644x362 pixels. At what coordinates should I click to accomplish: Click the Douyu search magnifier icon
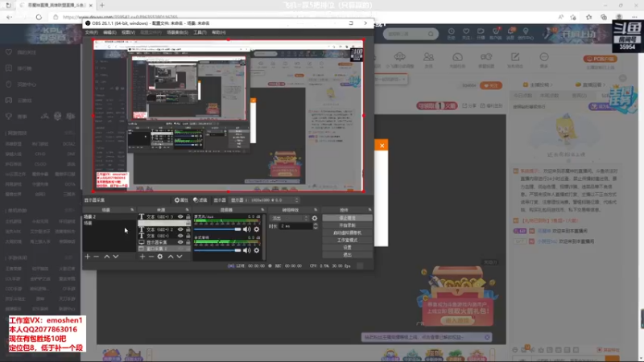431,34
